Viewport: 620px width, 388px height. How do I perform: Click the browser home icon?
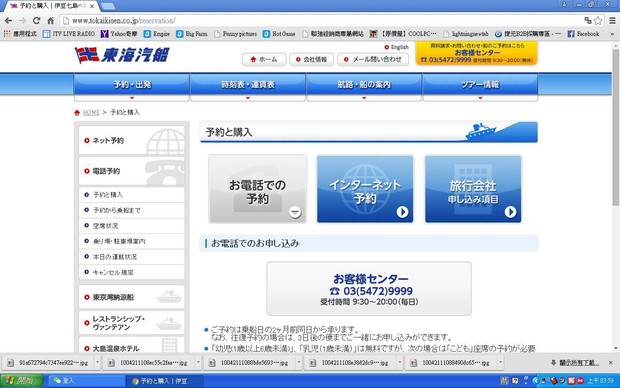pos(51,21)
